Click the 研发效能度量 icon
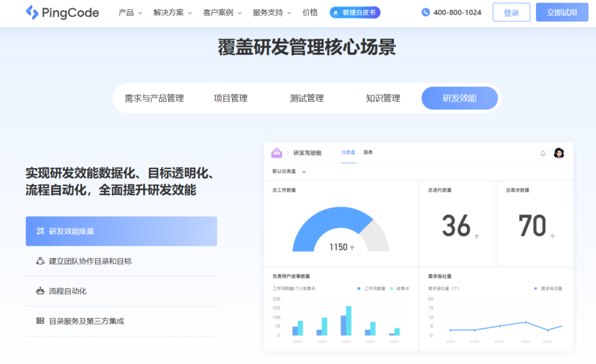This screenshot has width=596, height=364. coord(40,231)
